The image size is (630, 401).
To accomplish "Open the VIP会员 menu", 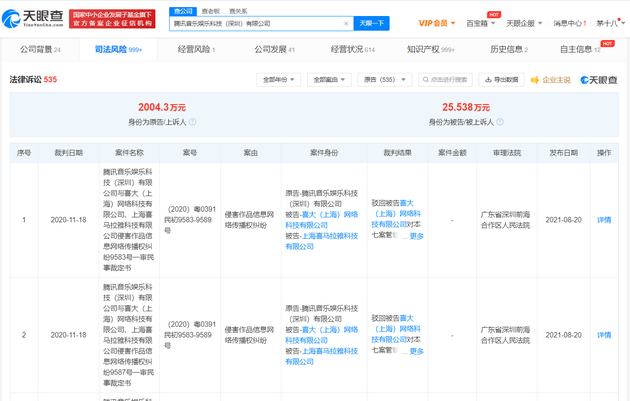I will 436,23.
